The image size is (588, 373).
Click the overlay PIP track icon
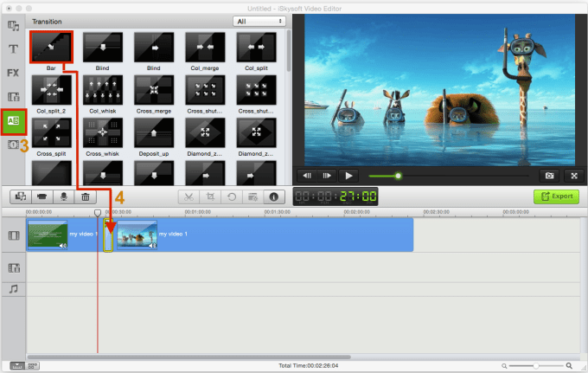point(14,268)
